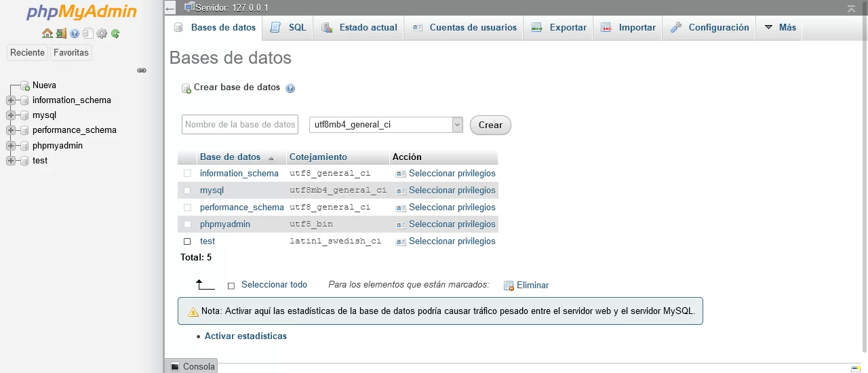Click the database icon beside performance_schema in tree

tap(24, 130)
